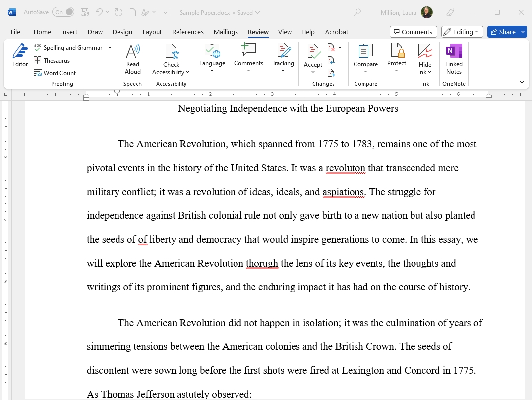Click the Thesaurus button

click(x=52, y=61)
